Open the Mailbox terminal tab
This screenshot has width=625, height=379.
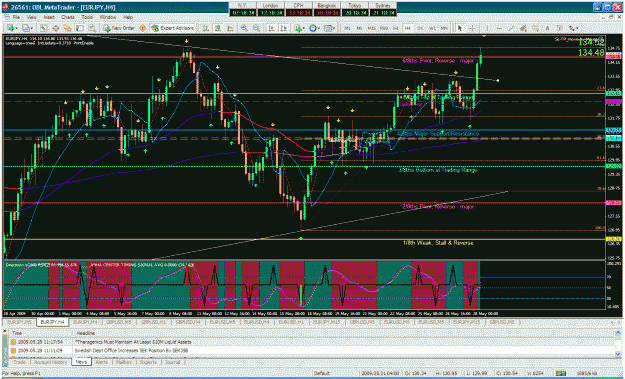click(124, 362)
